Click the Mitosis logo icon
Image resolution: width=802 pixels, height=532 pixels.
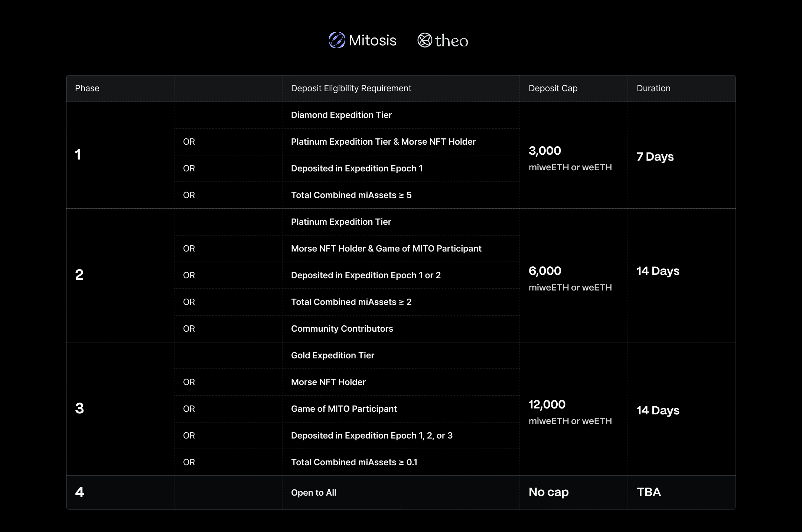click(x=337, y=40)
